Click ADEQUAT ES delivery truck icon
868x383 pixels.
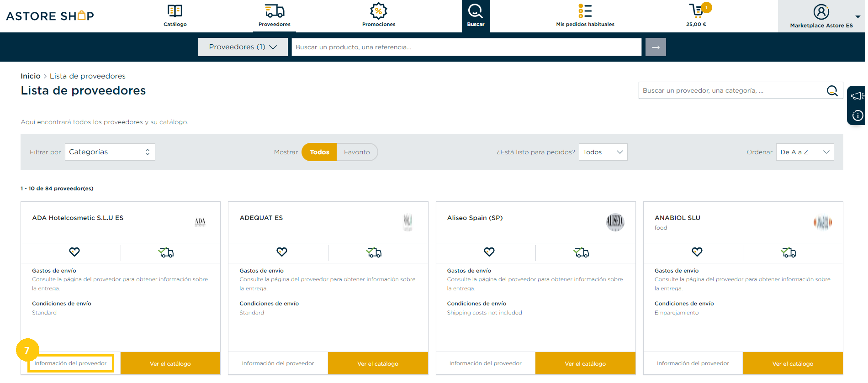[x=374, y=252]
